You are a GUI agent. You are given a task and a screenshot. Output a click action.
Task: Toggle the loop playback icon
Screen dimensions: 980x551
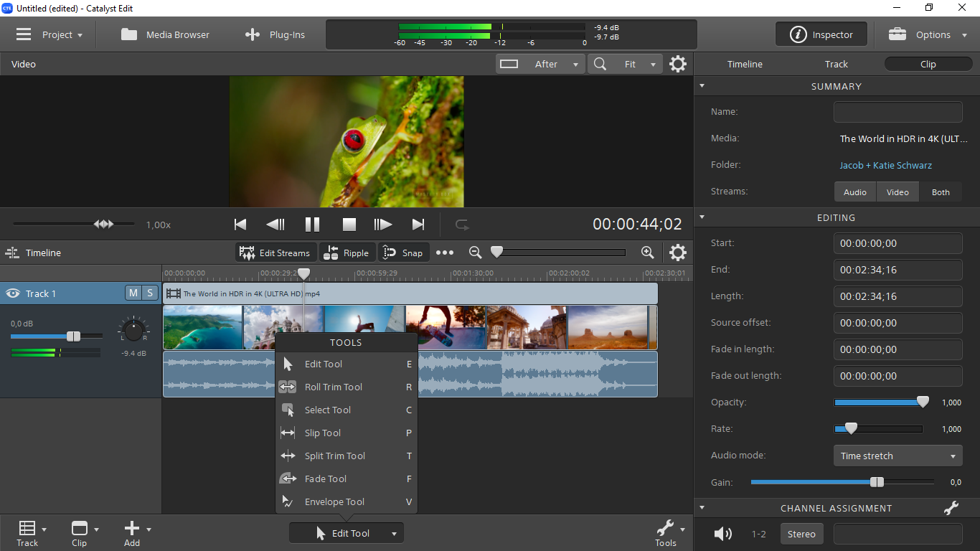(x=463, y=225)
